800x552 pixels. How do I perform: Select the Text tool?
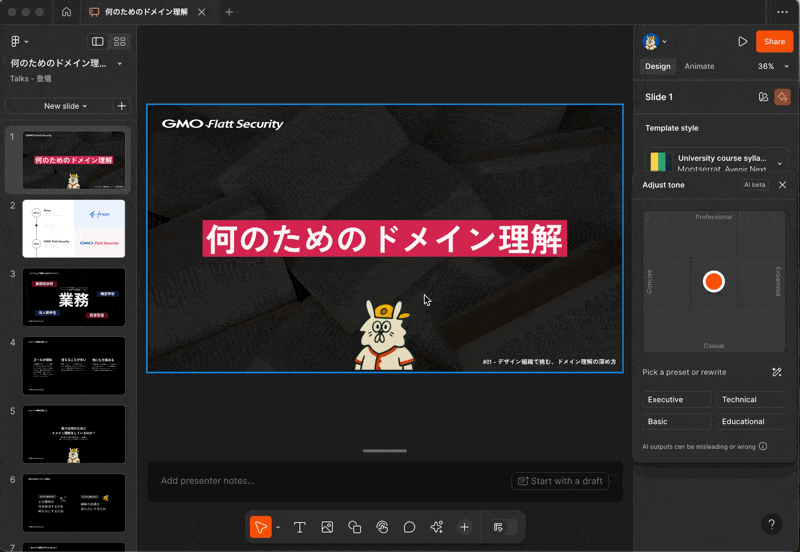pos(299,527)
